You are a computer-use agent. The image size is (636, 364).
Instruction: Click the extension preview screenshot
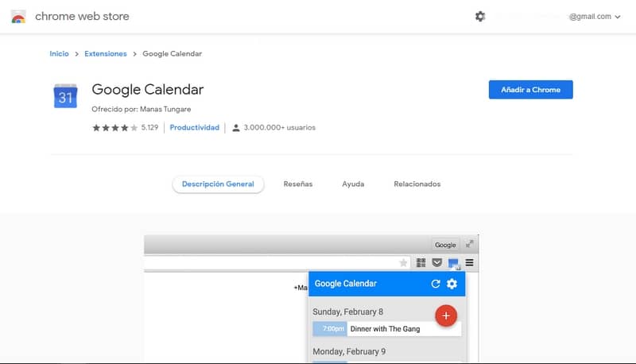click(x=311, y=299)
